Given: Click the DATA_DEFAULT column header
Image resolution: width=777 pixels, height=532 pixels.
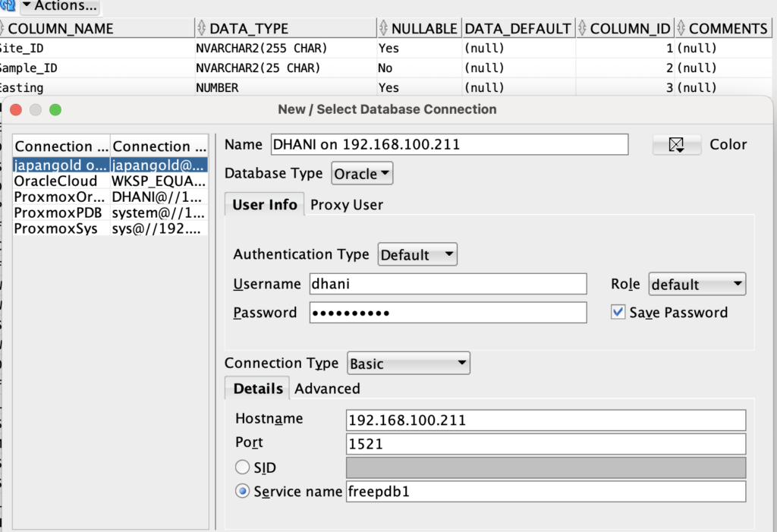Looking at the screenshot, I should [518, 28].
